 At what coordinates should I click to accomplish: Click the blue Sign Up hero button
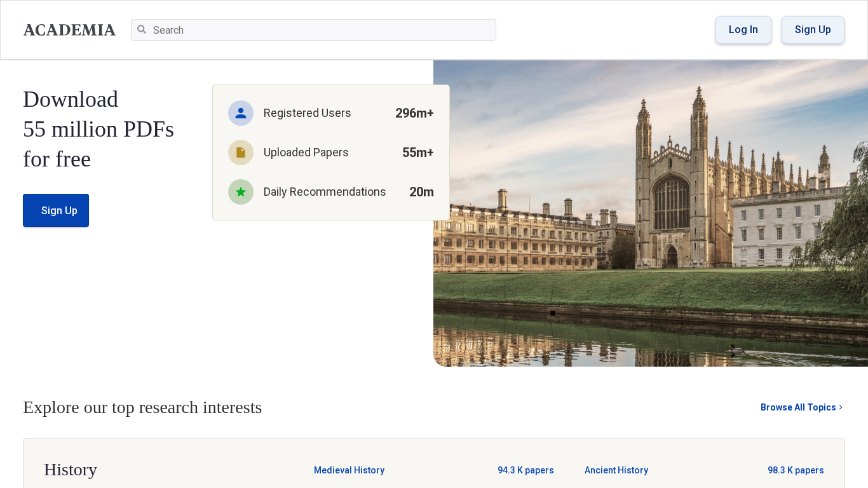pyautogui.click(x=56, y=210)
